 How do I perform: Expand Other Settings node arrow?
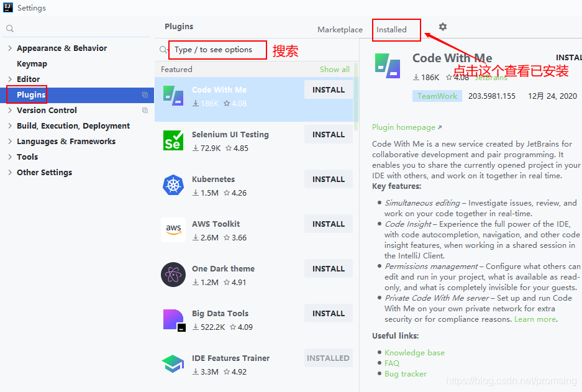(x=10, y=172)
